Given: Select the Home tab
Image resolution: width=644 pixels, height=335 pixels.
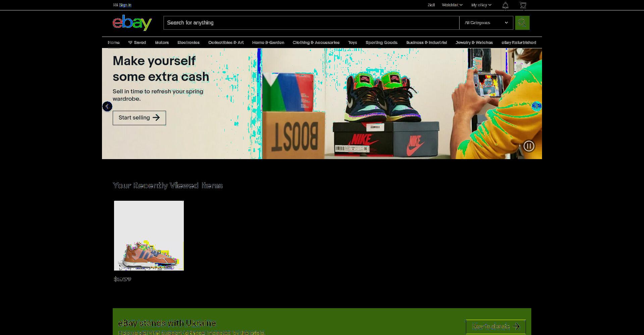Looking at the screenshot, I should (114, 43).
